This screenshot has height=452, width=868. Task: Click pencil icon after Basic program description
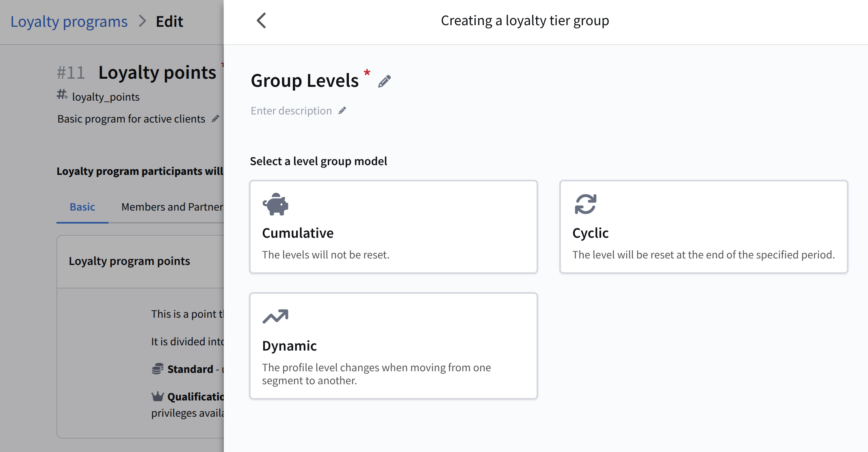pyautogui.click(x=215, y=119)
